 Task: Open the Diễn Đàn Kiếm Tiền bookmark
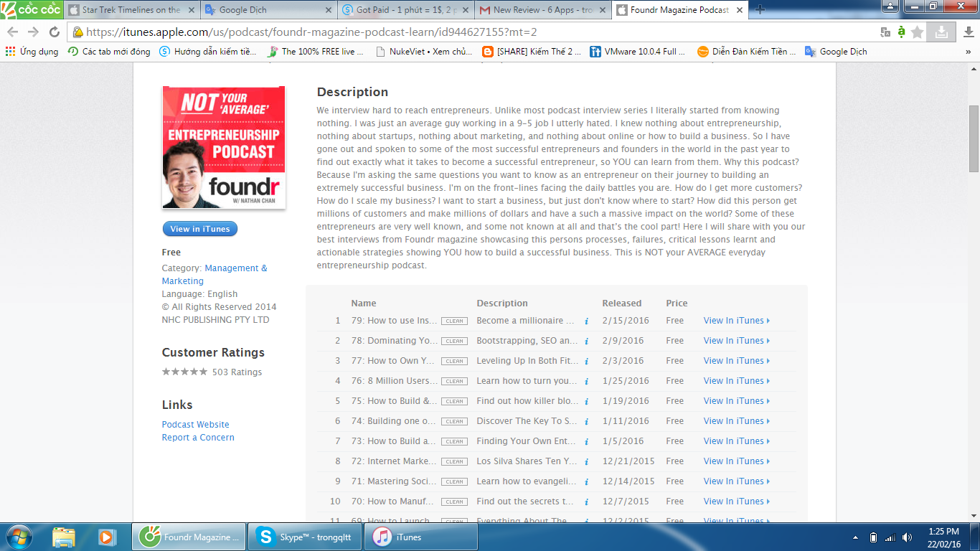click(x=746, y=52)
